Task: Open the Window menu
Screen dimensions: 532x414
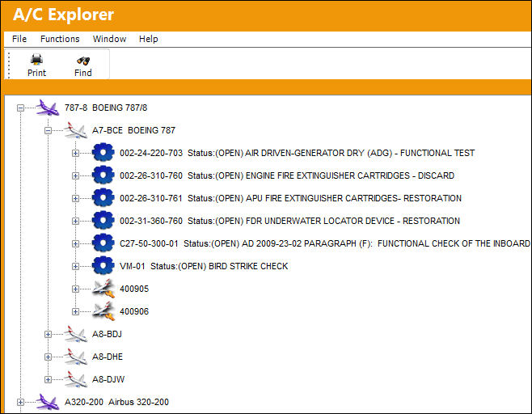Action: [x=109, y=39]
